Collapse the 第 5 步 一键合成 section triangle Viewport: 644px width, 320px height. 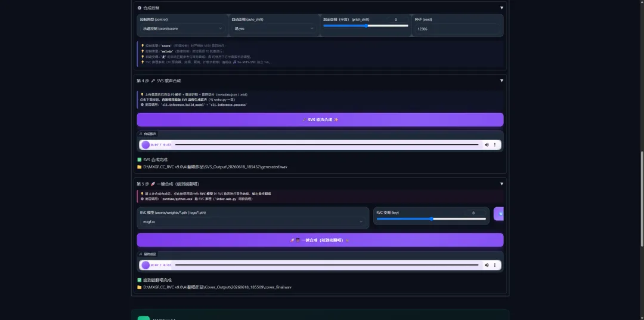click(x=501, y=184)
